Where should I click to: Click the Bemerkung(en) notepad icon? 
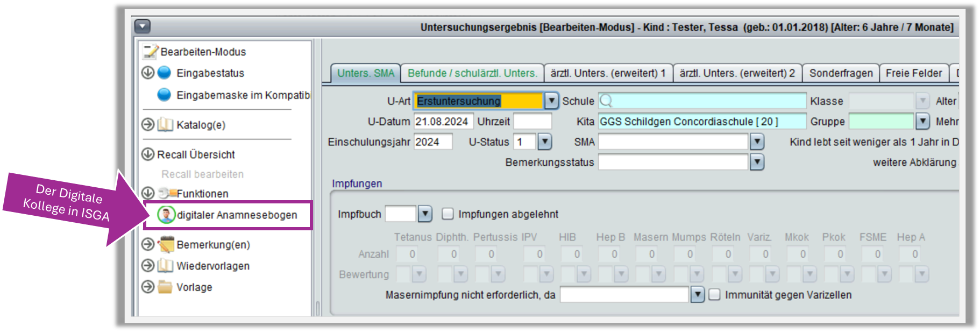click(166, 244)
